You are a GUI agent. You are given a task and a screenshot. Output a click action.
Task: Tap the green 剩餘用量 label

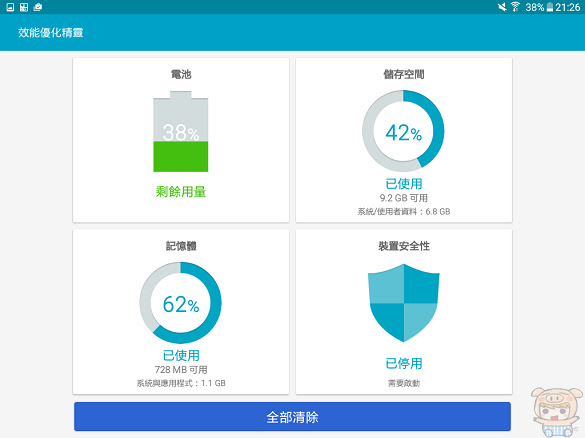coord(181,192)
